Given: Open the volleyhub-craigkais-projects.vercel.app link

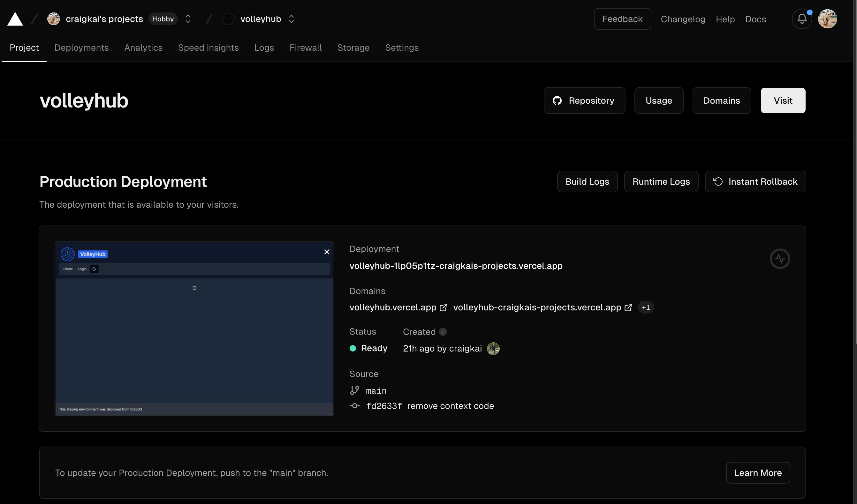Looking at the screenshot, I should coord(537,308).
